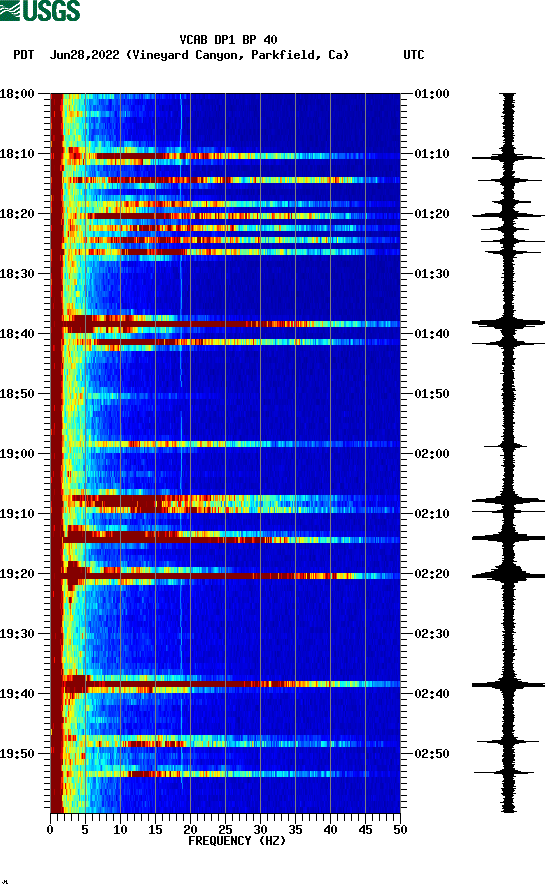552x893 pixels.
Task: Click the 19:30 PDT time label
Action: click(17, 634)
